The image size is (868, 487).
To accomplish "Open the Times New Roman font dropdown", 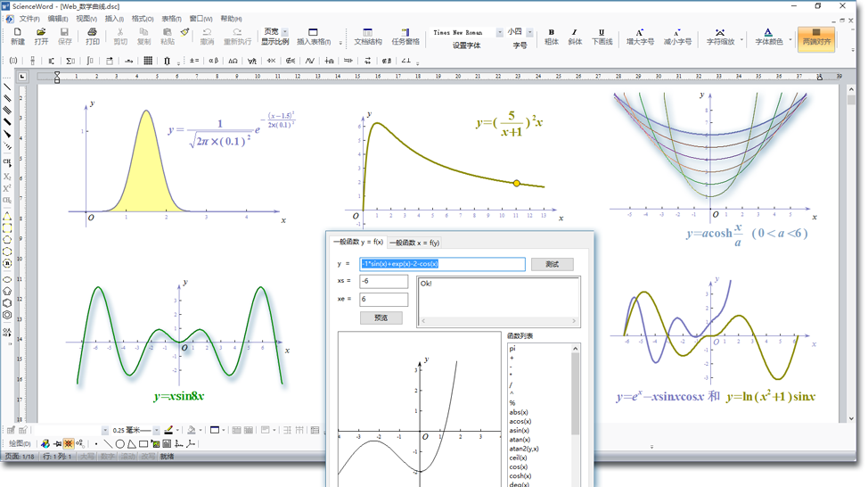I will click(499, 33).
